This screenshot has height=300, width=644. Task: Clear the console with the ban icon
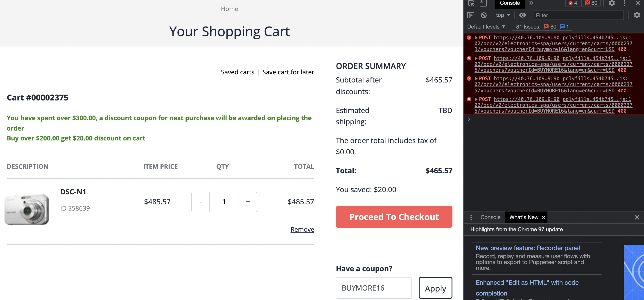tap(484, 15)
